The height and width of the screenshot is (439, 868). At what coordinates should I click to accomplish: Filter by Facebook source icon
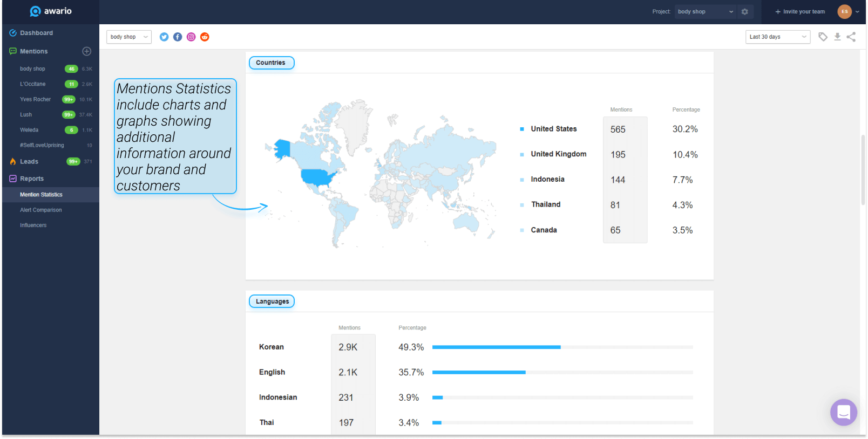(178, 37)
